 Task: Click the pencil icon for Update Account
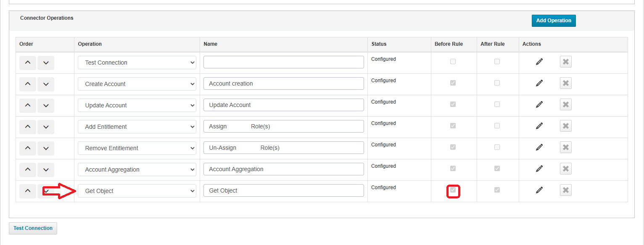point(539,105)
